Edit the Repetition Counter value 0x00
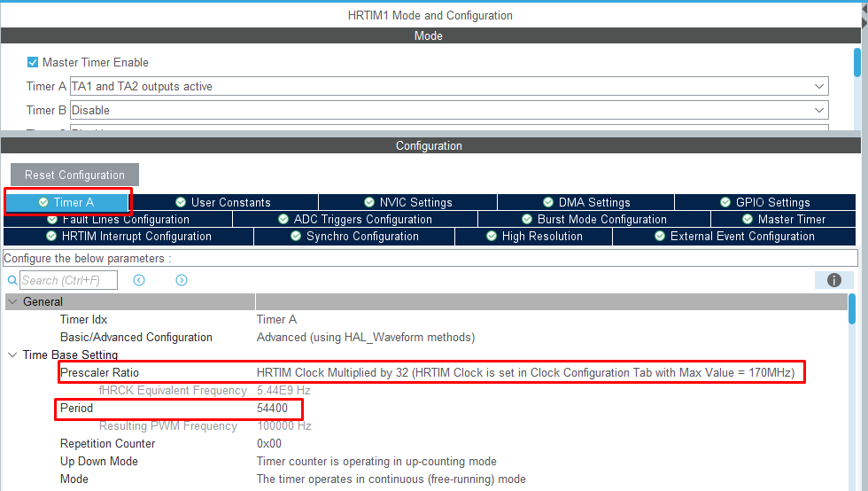 269,444
